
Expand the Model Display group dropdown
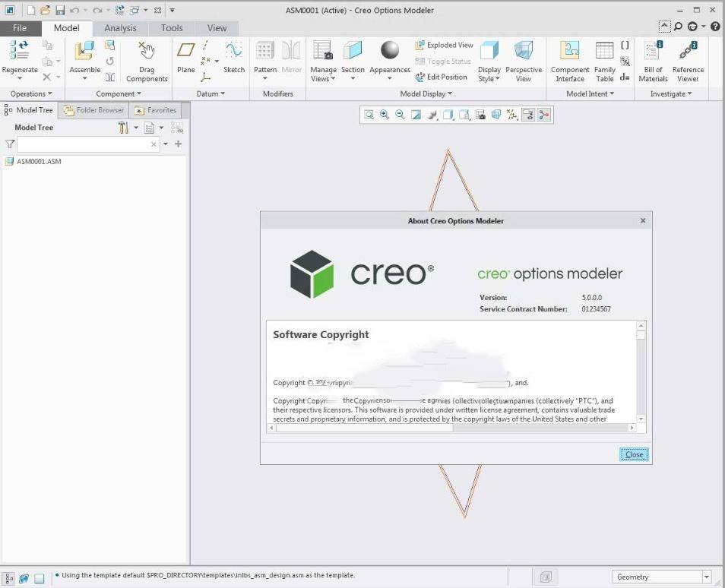[x=426, y=94]
